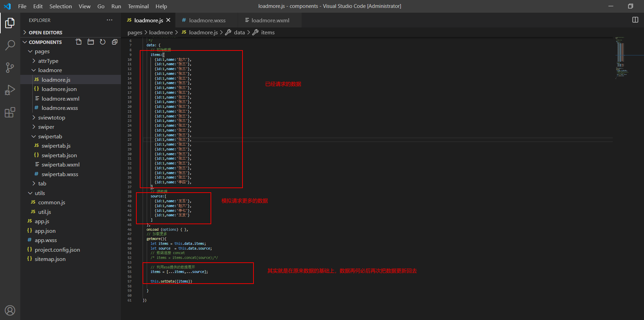This screenshot has width=644, height=320.
Task: Click the VS Code logo icon
Action: pos(7,6)
